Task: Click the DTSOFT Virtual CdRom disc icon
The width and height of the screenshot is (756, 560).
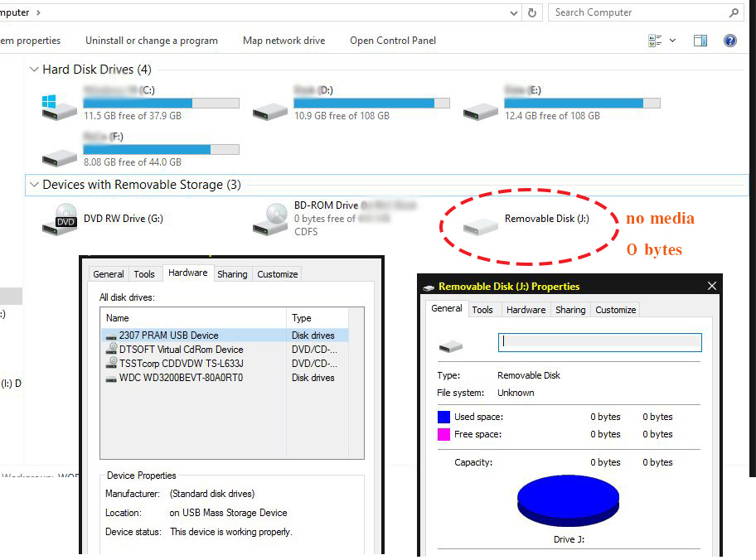Action: coord(112,349)
